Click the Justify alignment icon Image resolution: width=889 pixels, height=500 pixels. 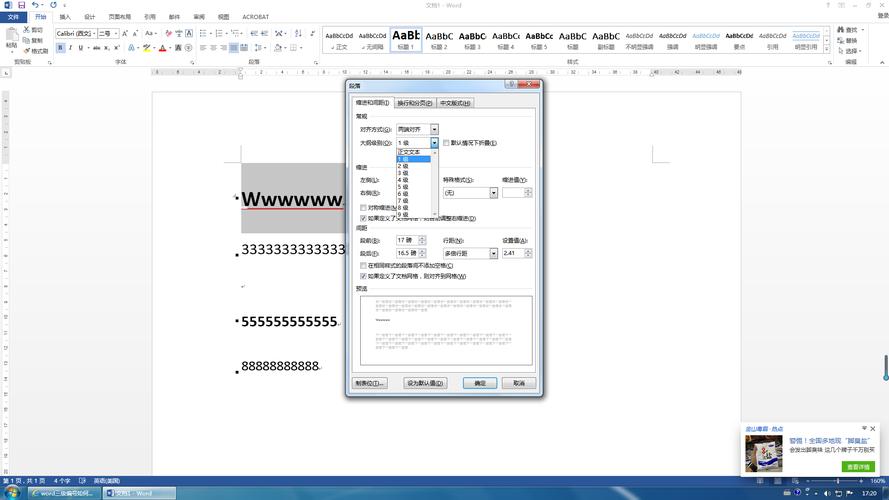pyautogui.click(x=234, y=48)
